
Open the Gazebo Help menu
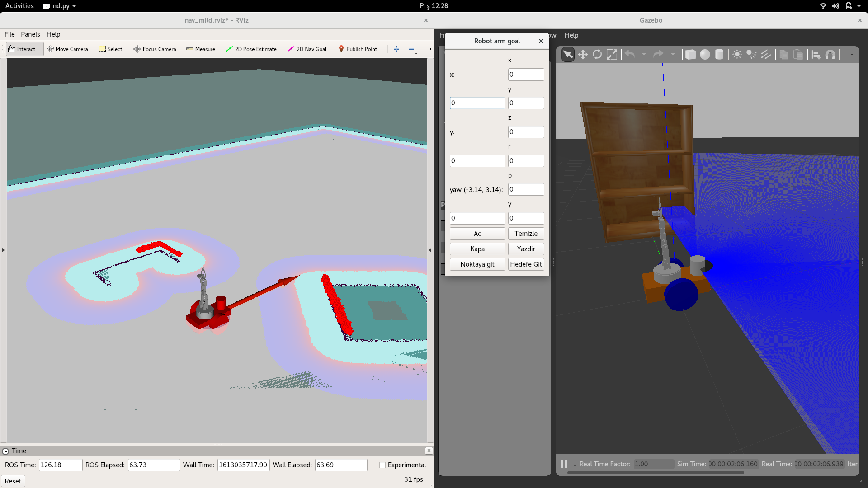(x=571, y=35)
